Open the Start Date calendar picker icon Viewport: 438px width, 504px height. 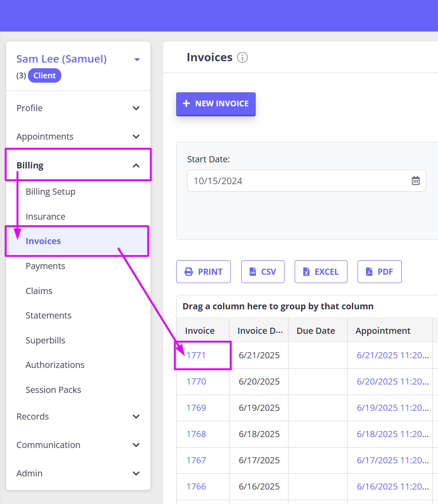[x=415, y=181]
